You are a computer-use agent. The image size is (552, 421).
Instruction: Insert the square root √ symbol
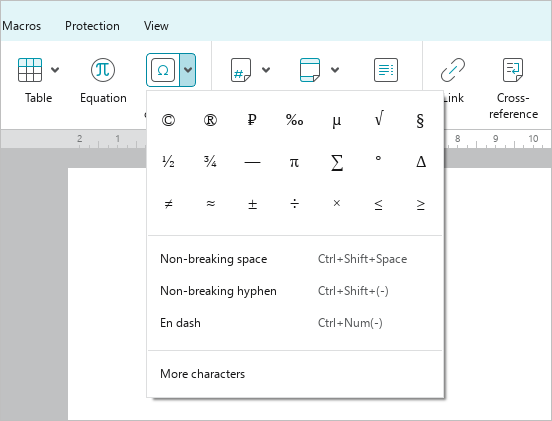coord(379,118)
